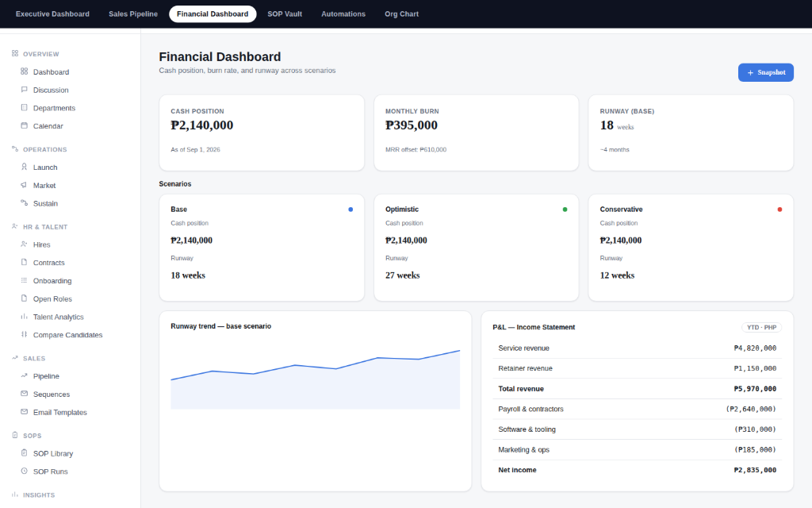Click the Service revenue row
The height and width of the screenshot is (508, 812).
point(637,348)
